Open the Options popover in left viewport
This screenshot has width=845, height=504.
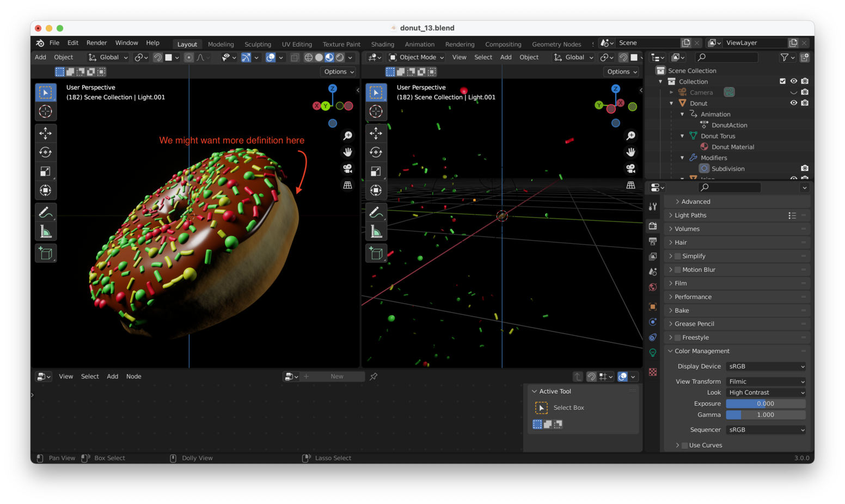tap(339, 72)
